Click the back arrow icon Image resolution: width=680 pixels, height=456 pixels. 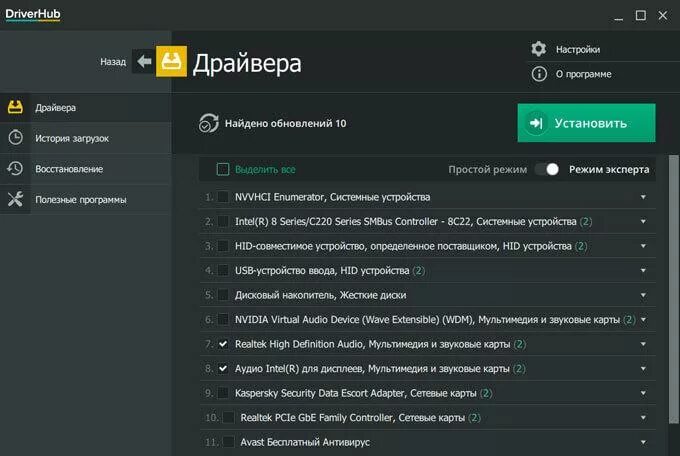click(144, 62)
